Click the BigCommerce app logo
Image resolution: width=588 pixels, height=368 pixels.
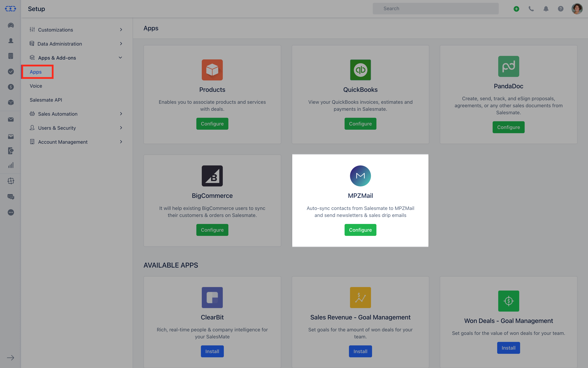[x=212, y=176]
